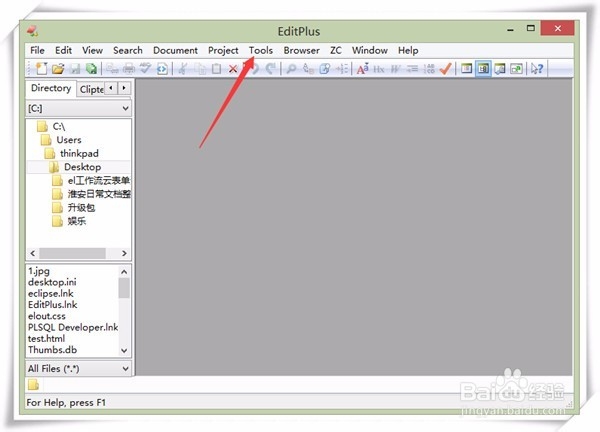Run the spell check ABC icon
This screenshot has height=432, width=600.
point(145,69)
